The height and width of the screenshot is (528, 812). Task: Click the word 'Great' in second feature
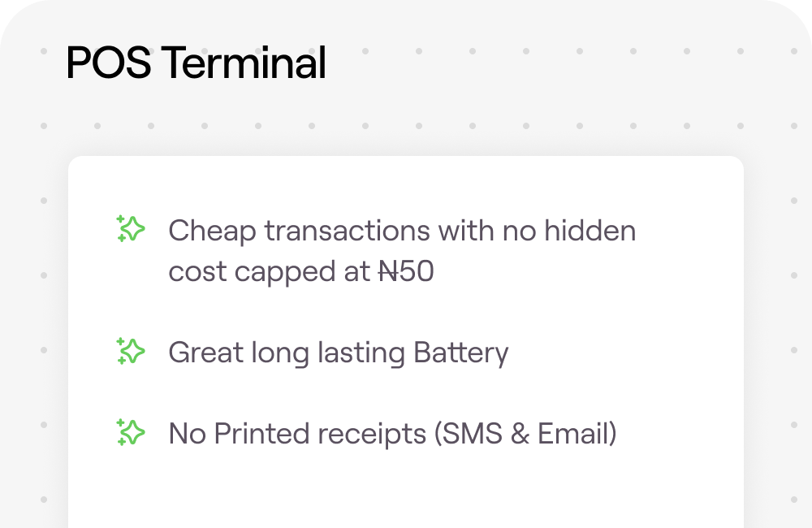205,353
